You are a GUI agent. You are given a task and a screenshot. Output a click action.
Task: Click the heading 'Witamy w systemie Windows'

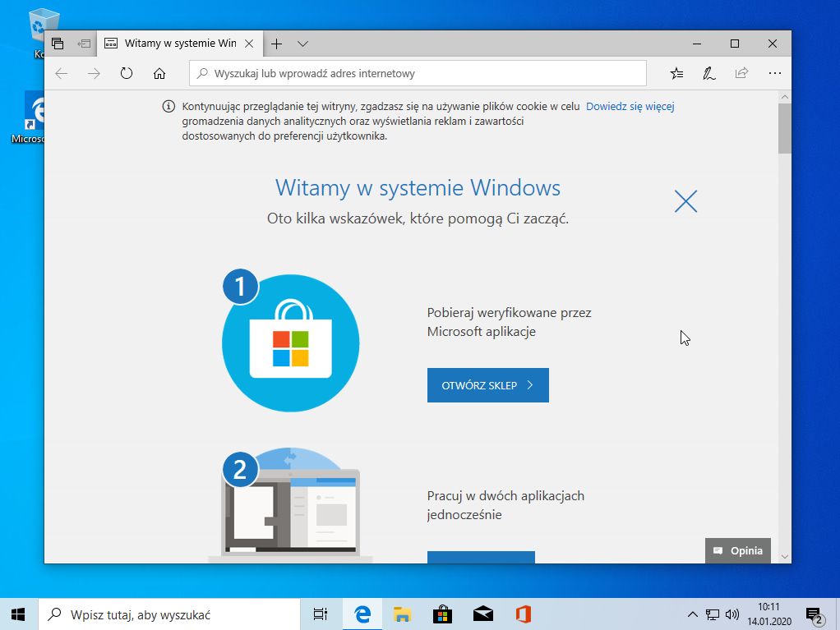click(418, 188)
